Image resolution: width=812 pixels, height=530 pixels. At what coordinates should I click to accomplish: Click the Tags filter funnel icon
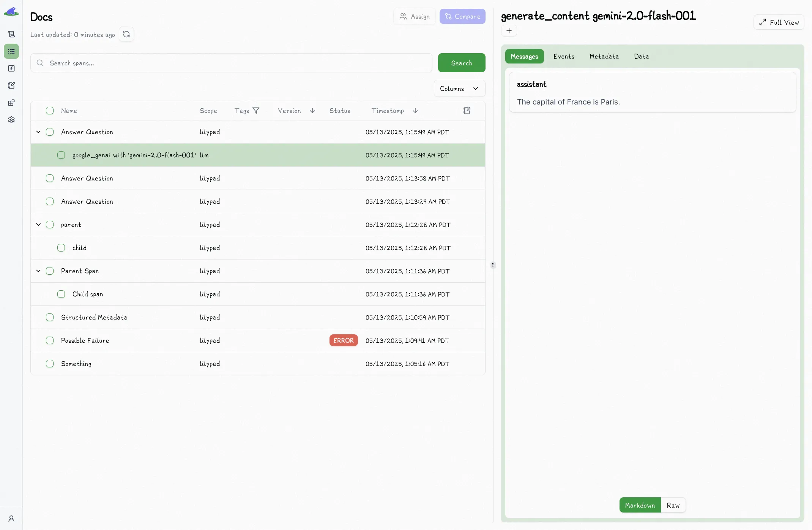256,111
